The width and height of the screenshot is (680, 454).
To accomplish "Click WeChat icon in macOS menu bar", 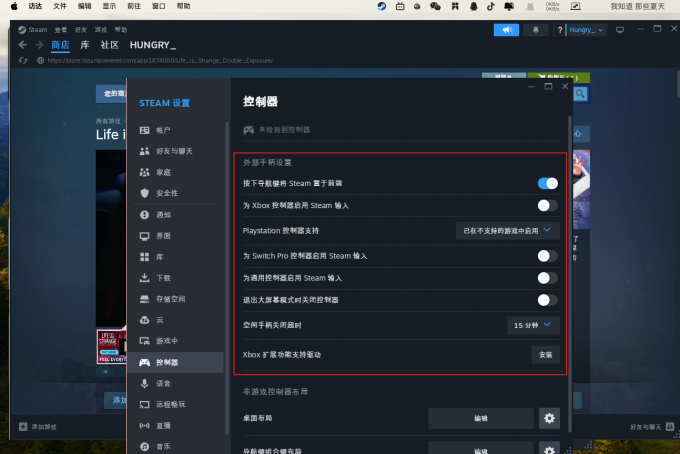I will (435, 6).
